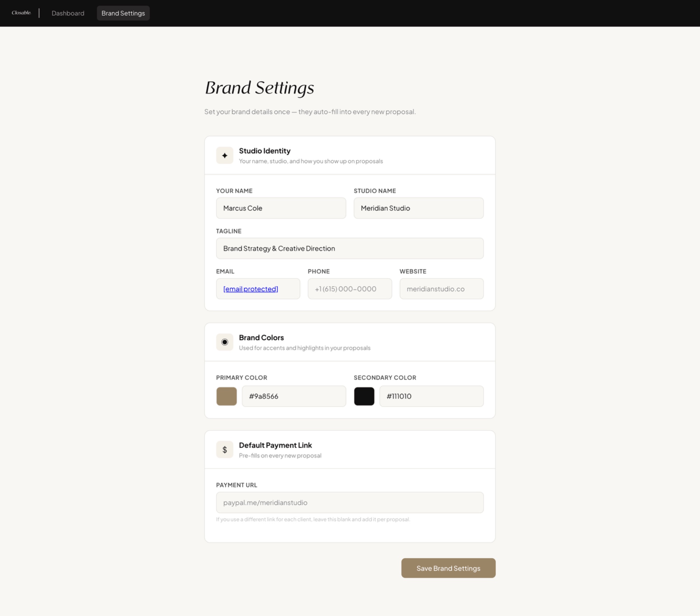This screenshot has width=700, height=616.
Task: Click the Phone number input
Action: [350, 289]
